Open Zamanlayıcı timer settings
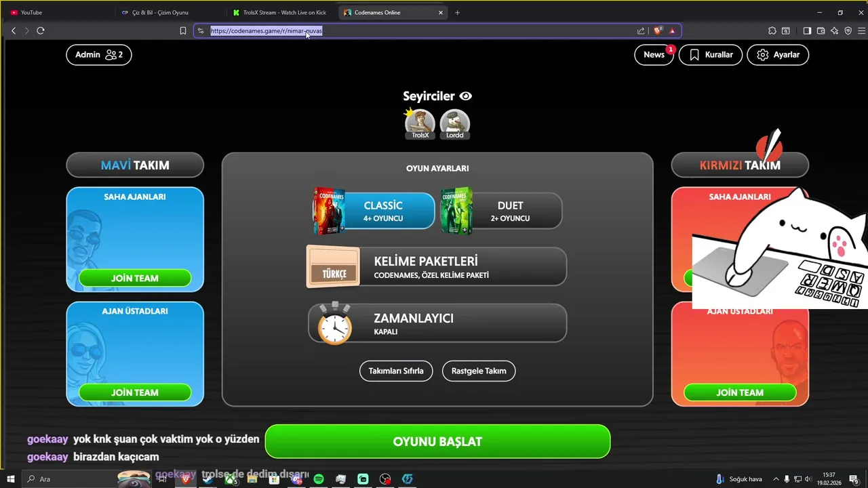The image size is (868, 488). coord(437,323)
